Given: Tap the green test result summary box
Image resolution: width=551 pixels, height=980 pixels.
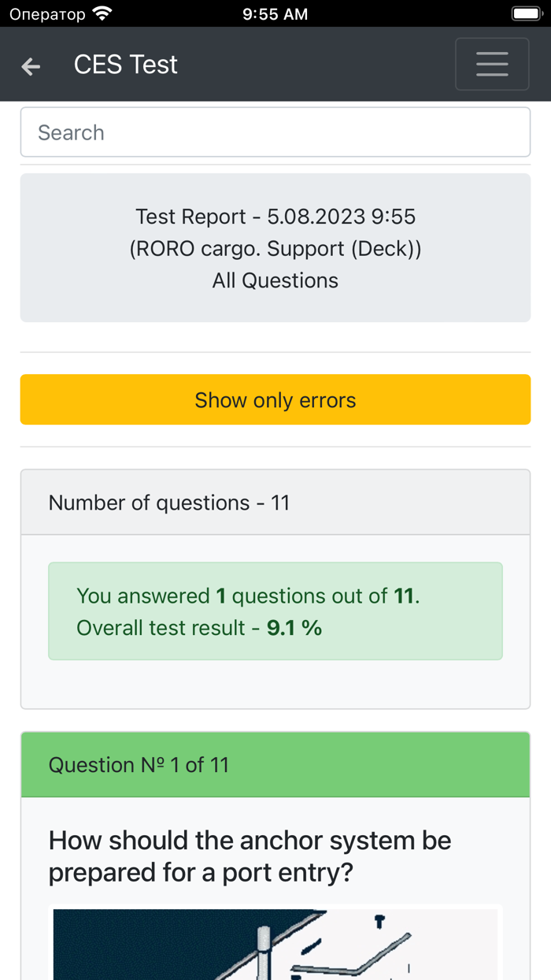Looking at the screenshot, I should pyautogui.click(x=275, y=611).
